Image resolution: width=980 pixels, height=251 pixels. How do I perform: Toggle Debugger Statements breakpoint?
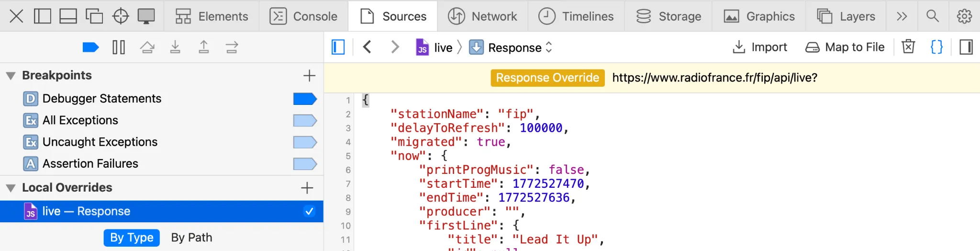305,99
